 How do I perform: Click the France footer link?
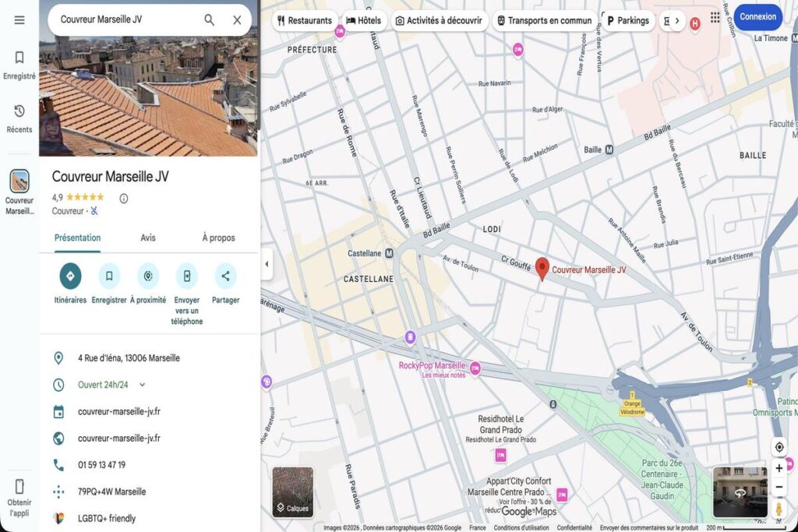tap(478, 527)
